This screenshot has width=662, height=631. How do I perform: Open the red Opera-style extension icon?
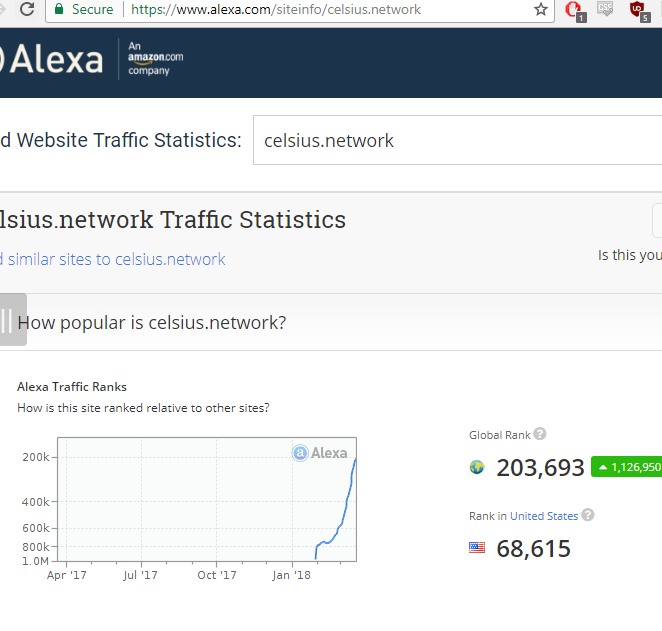click(575, 11)
